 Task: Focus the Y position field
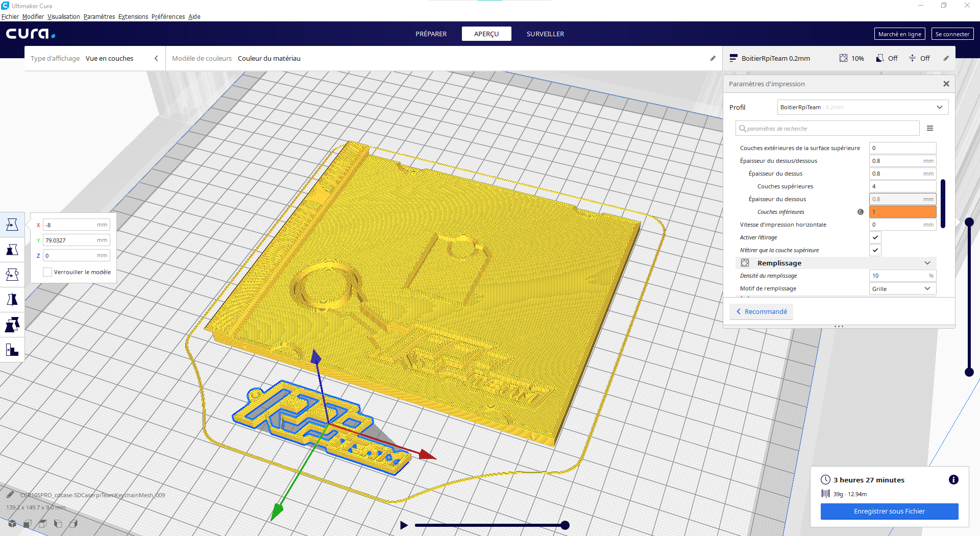click(x=77, y=240)
